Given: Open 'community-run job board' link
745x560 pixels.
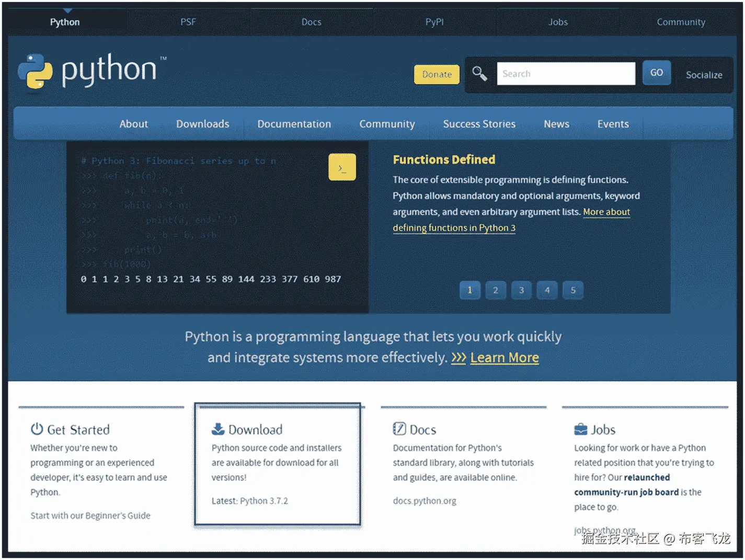Looking at the screenshot, I should point(626,492).
